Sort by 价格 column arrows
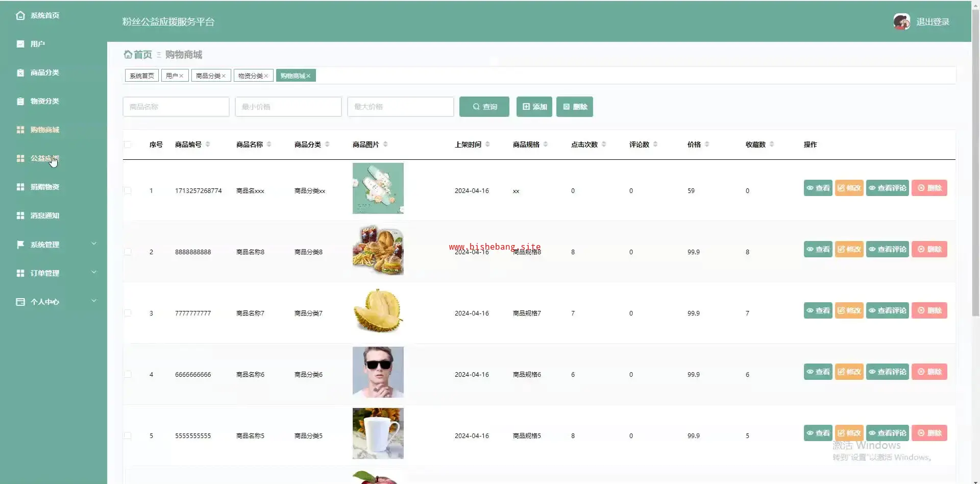The height and width of the screenshot is (484, 980). 707,144
